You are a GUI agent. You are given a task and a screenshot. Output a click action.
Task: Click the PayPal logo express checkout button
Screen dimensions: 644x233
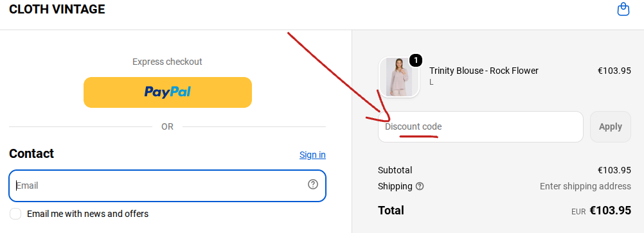168,92
